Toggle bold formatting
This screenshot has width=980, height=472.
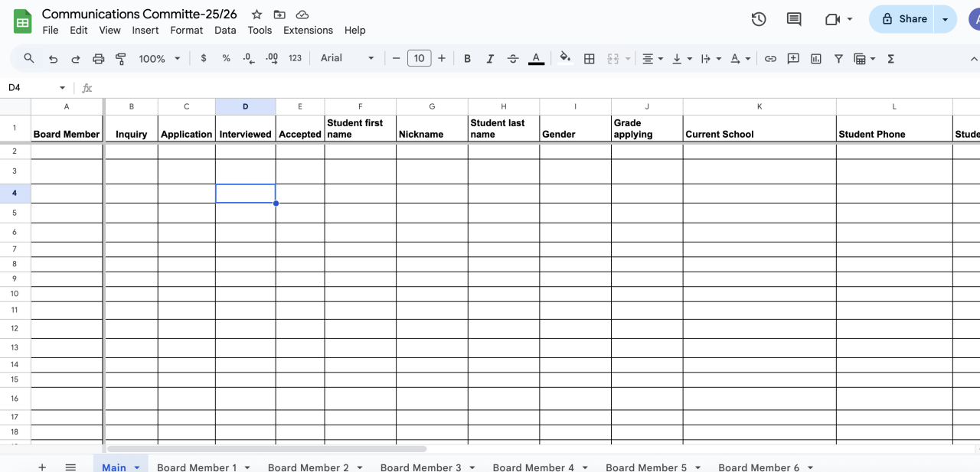coord(467,58)
